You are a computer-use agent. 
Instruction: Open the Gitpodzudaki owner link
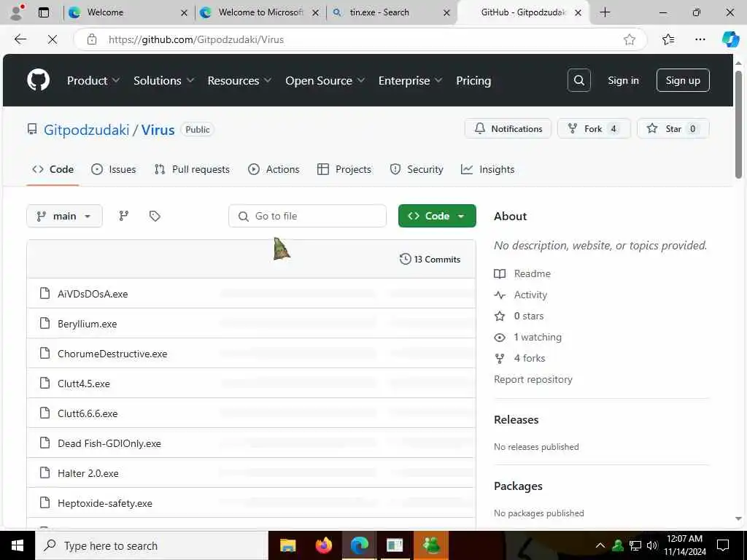[x=86, y=130]
